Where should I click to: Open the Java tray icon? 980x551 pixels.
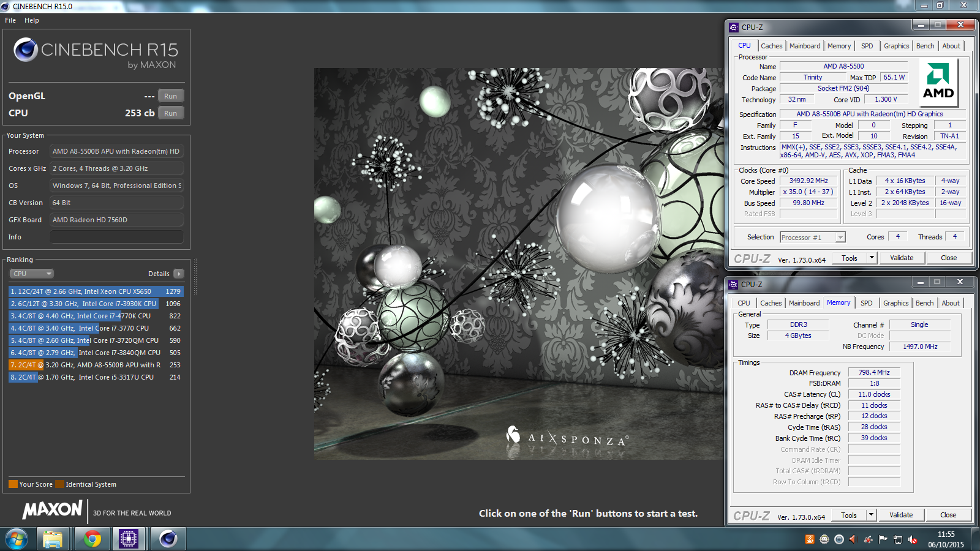[x=810, y=539]
